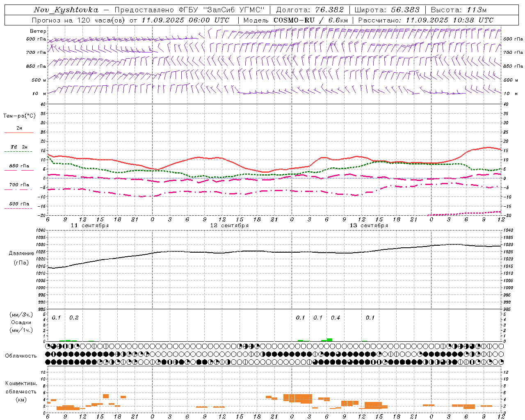
Task: Click the date label 12 сентября
Action: coord(229,226)
